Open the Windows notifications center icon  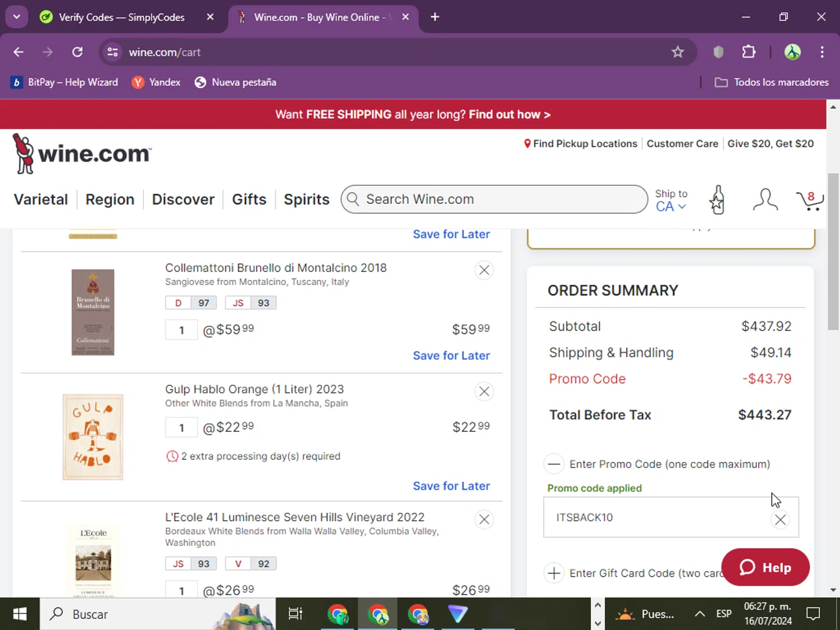tap(813, 614)
